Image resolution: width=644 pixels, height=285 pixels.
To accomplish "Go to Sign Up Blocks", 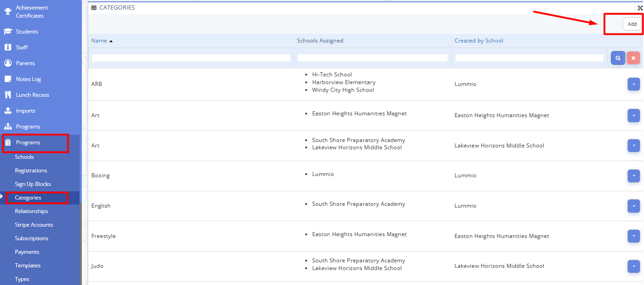I will tap(33, 184).
